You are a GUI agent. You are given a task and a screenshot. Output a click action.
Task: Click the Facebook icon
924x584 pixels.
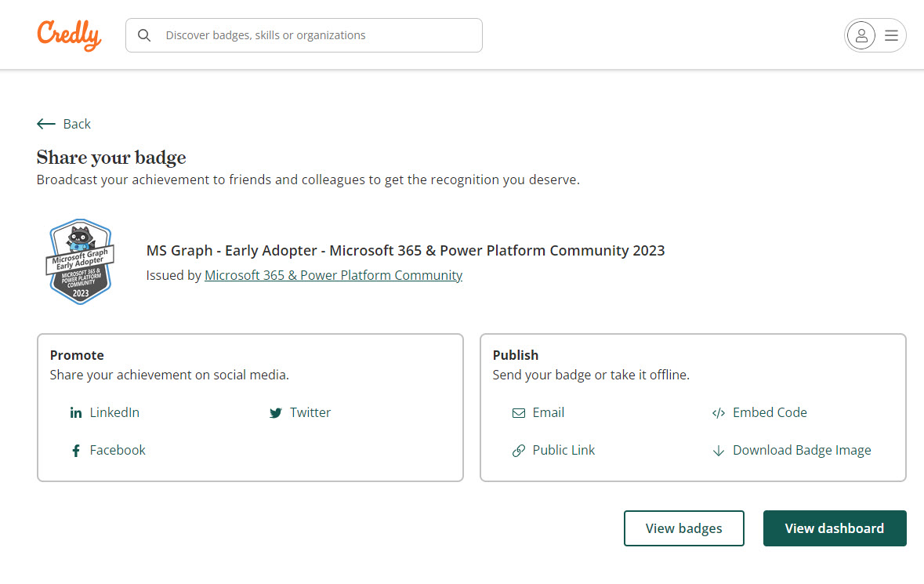point(76,451)
